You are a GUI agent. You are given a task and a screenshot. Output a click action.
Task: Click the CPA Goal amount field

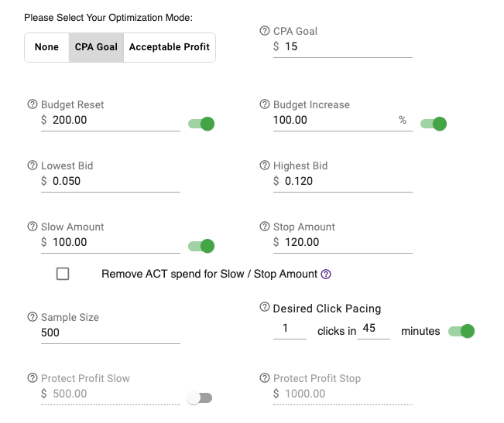[x=343, y=47]
